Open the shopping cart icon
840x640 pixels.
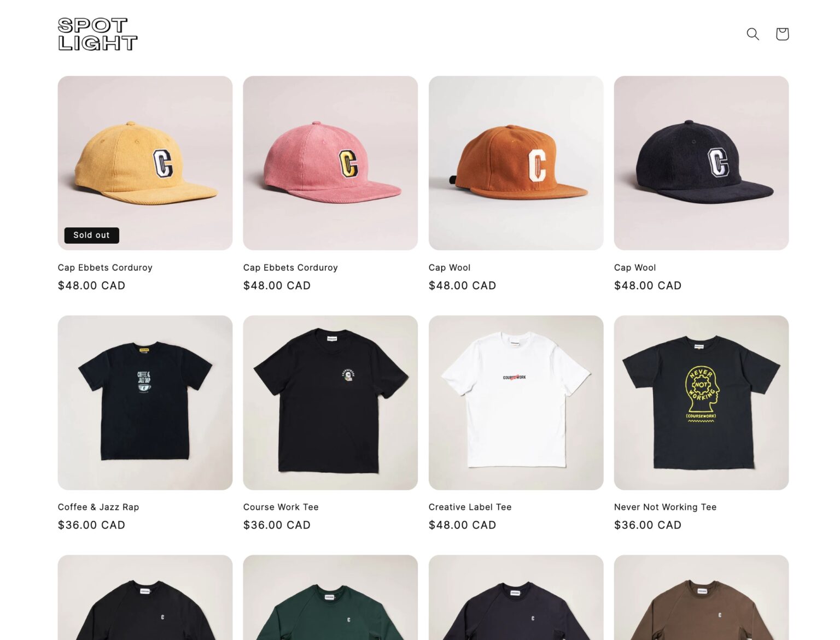(x=782, y=34)
